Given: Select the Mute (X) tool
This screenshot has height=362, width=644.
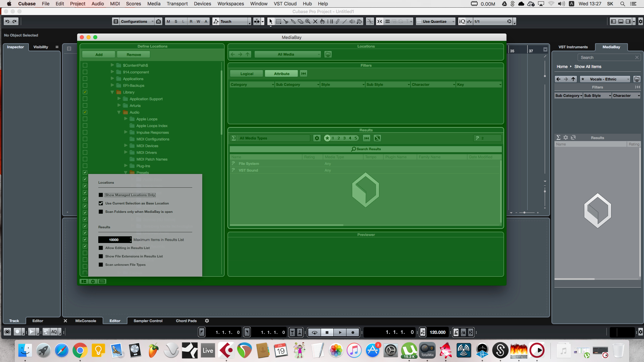Looking at the screenshot, I should coord(315,21).
